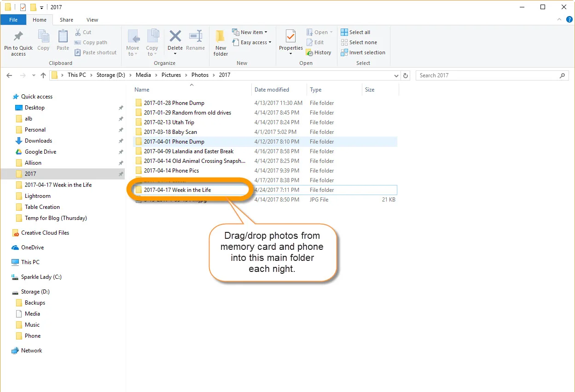Open the Recent locations dropdown arrow
575x392 pixels.
(x=34, y=75)
